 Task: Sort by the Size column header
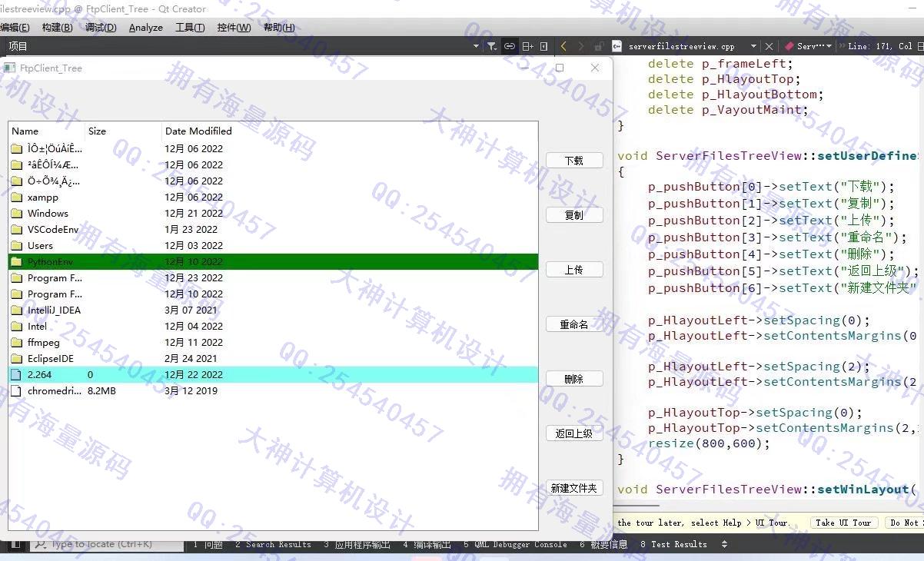point(123,131)
